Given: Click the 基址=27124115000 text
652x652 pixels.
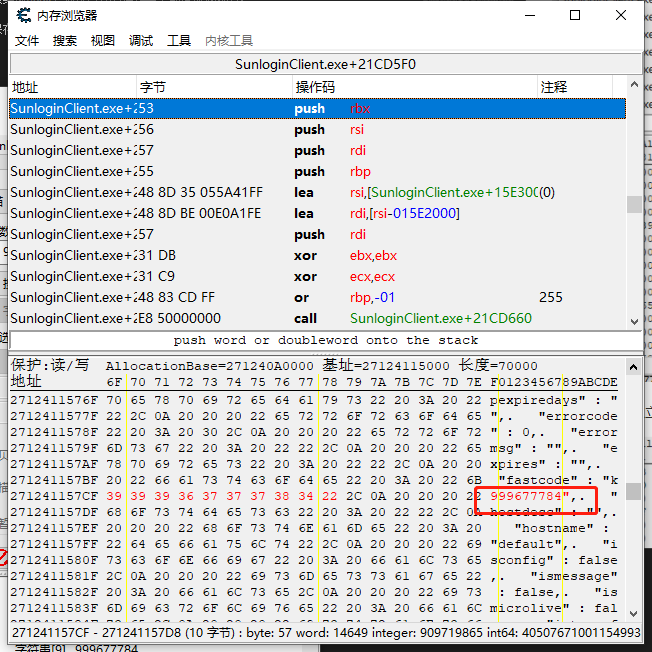Looking at the screenshot, I should tap(386, 366).
